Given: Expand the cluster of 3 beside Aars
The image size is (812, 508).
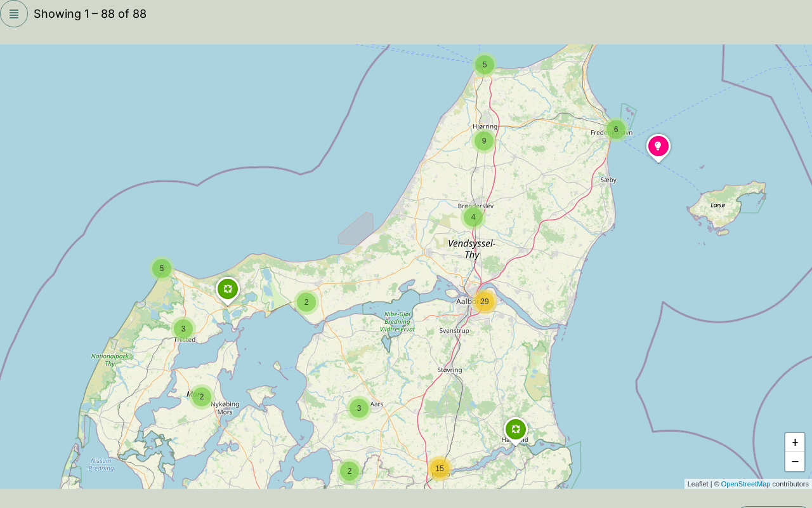Looking at the screenshot, I should coord(359,408).
